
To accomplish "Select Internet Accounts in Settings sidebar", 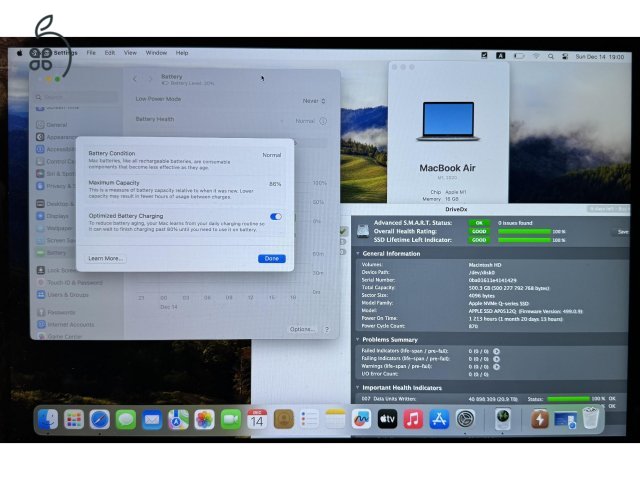I will (x=65, y=324).
